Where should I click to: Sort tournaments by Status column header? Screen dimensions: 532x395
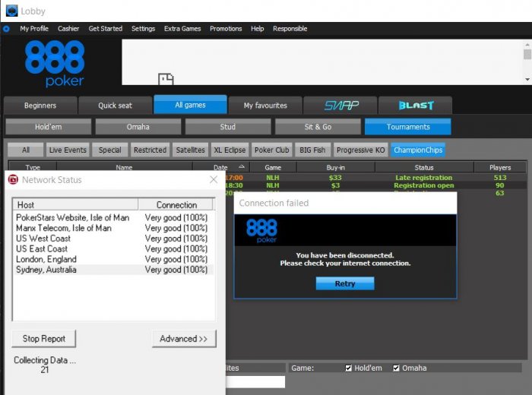click(424, 167)
